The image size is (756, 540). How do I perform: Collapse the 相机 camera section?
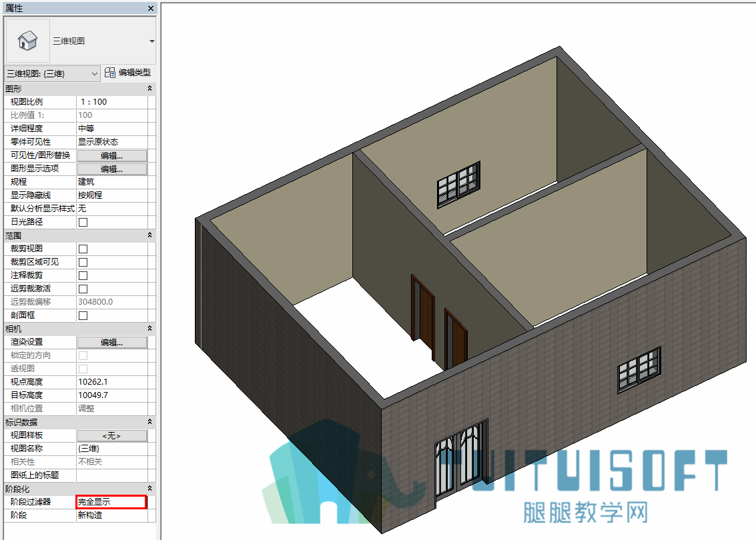pyautogui.click(x=149, y=329)
